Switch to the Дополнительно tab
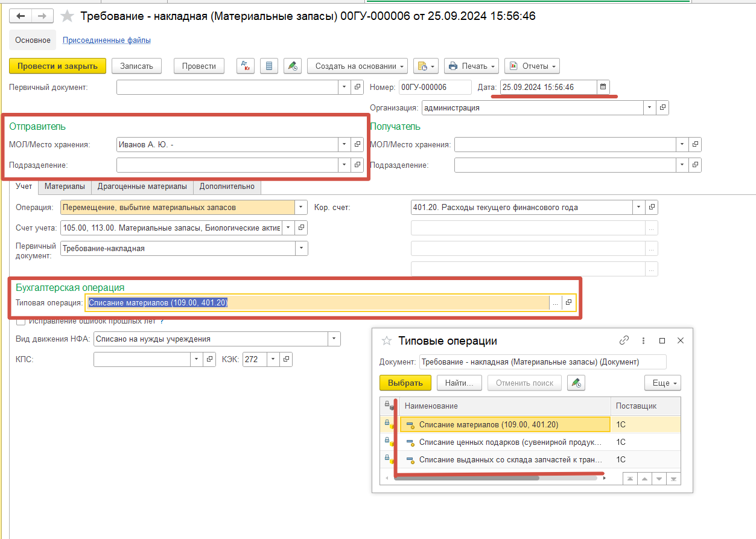The width and height of the screenshot is (756, 539). click(227, 187)
